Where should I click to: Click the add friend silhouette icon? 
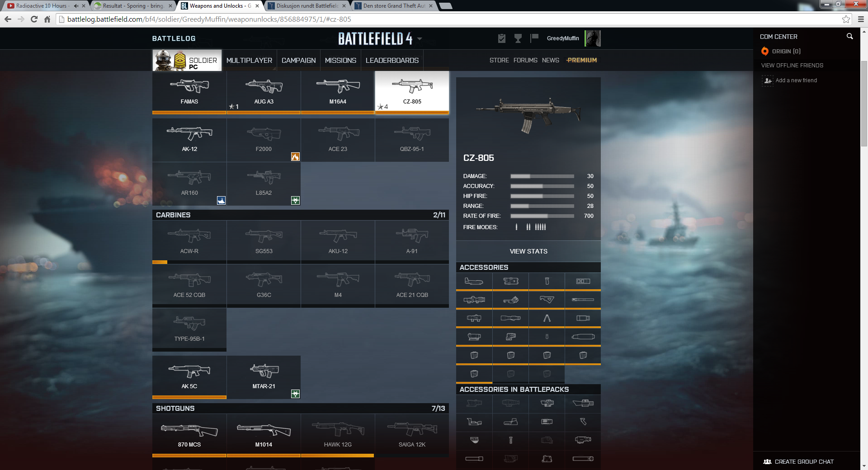click(768, 80)
